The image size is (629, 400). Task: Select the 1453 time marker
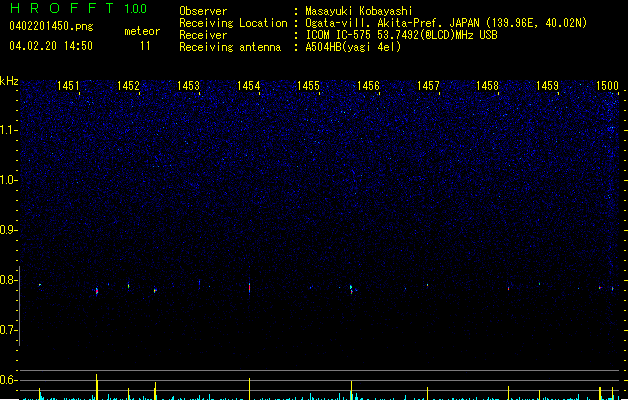coord(189,87)
